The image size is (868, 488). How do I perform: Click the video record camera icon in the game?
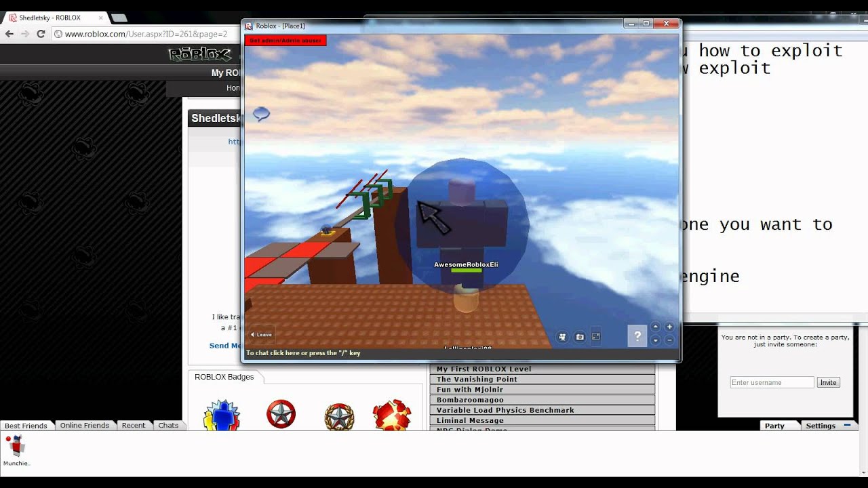coord(562,337)
